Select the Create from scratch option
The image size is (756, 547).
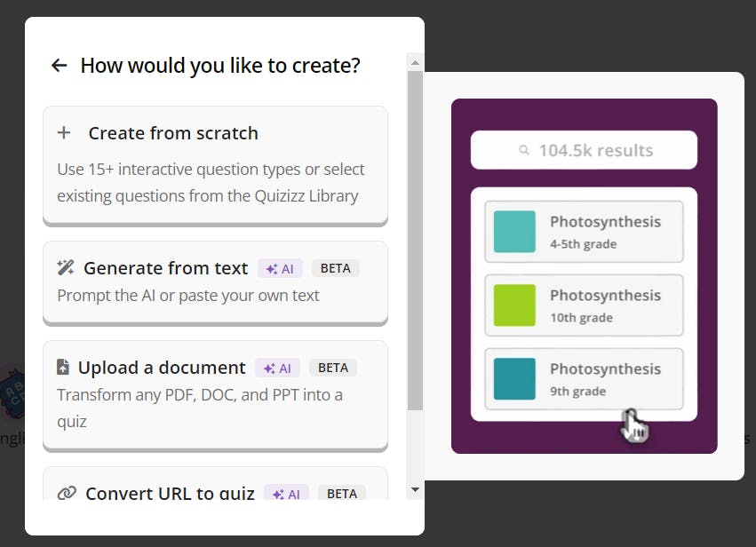pos(216,165)
